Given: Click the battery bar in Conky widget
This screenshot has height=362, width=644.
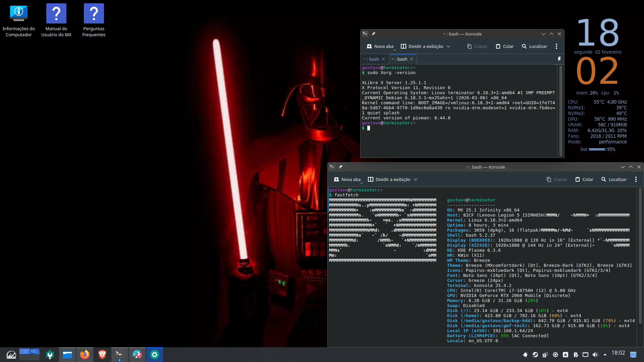Looking at the screenshot, I should [x=598, y=149].
